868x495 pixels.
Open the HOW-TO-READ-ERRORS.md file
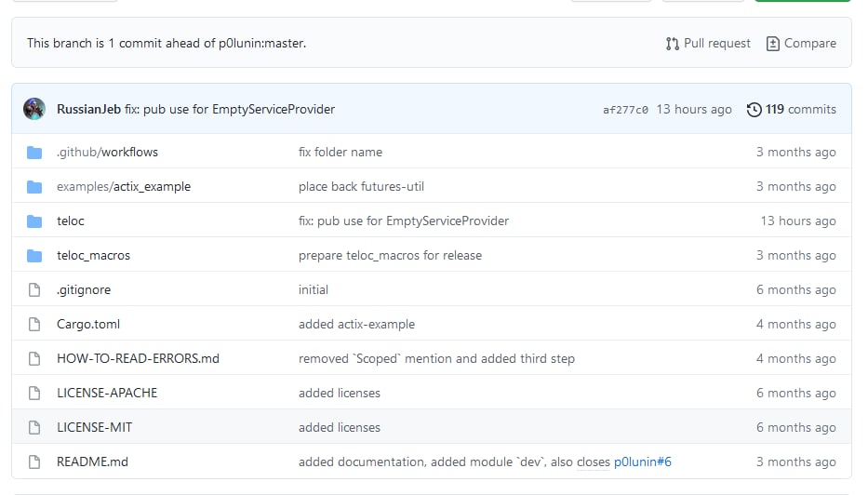[138, 359]
